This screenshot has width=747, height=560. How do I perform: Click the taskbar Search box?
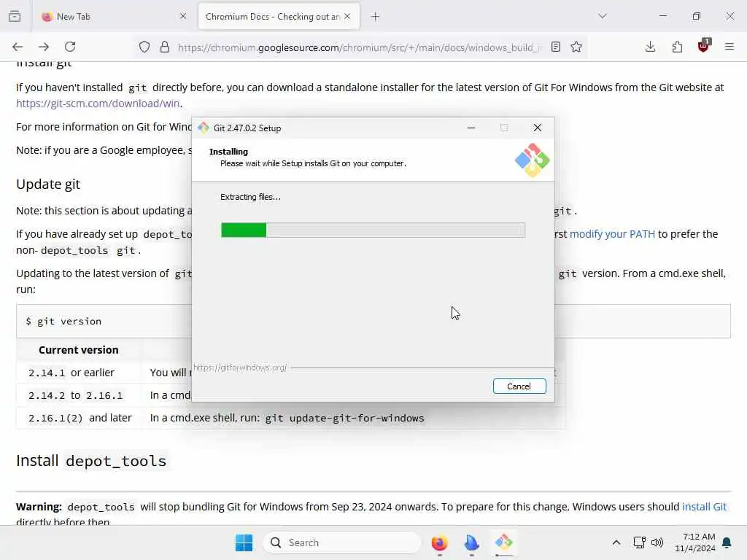tap(342, 542)
